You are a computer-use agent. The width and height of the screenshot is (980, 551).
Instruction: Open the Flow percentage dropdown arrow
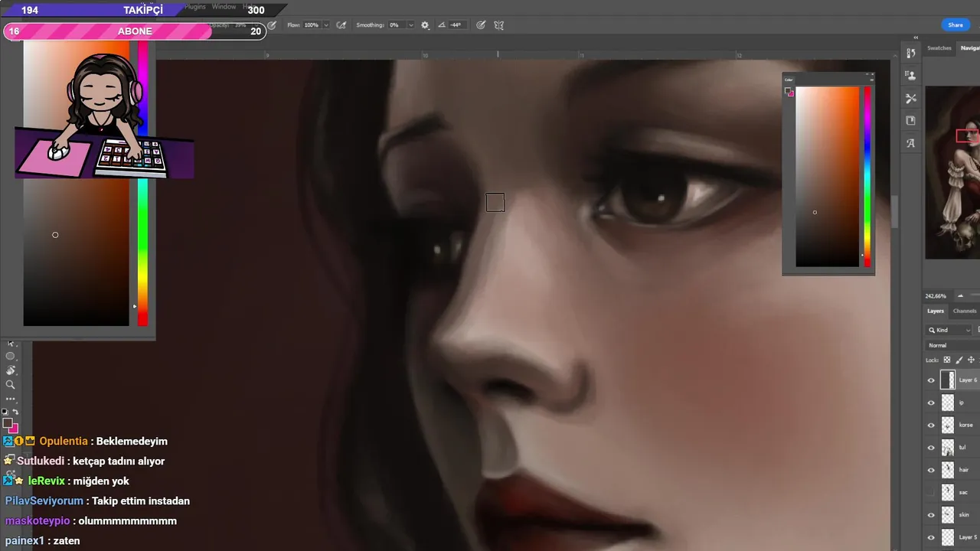326,25
